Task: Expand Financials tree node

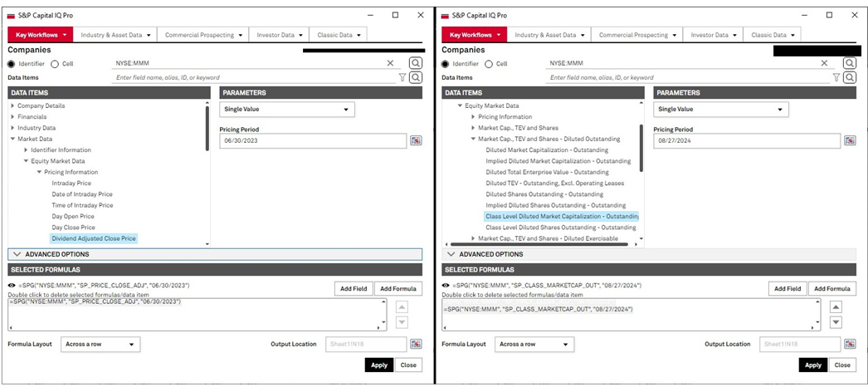Action: (x=12, y=117)
